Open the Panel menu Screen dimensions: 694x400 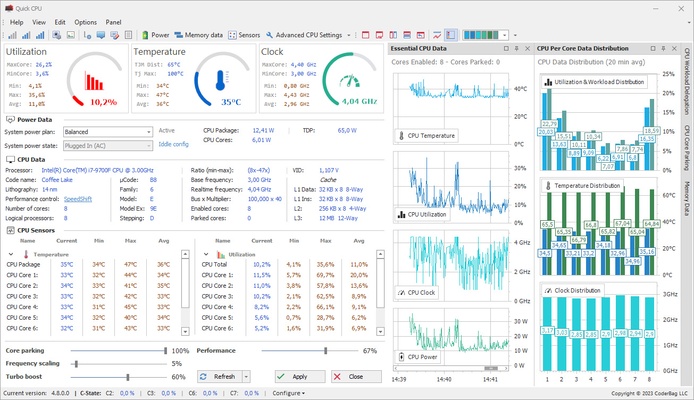pyautogui.click(x=113, y=22)
